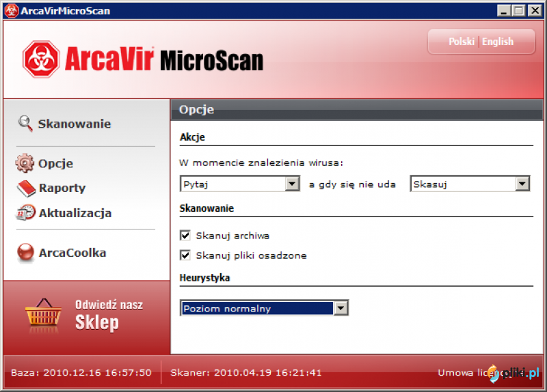Open the Umowa licencyjna link

coord(481,373)
